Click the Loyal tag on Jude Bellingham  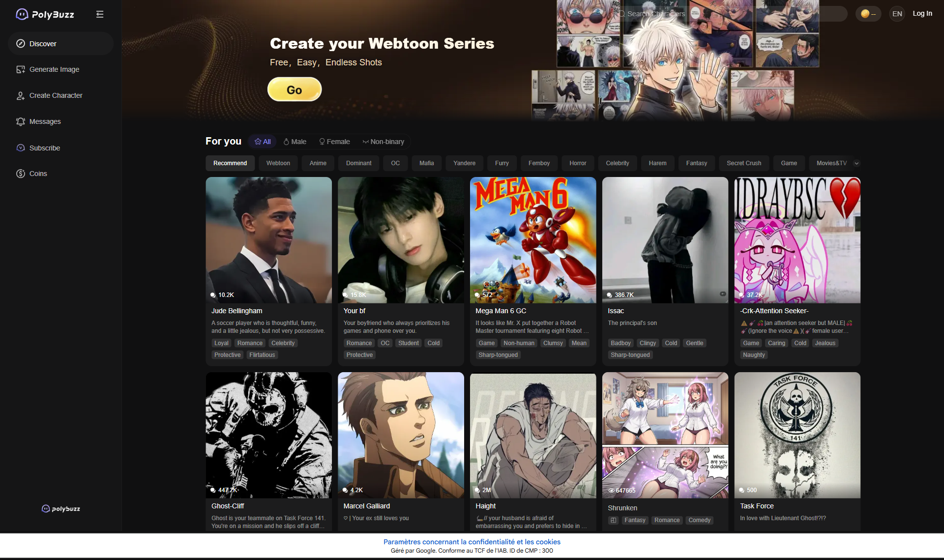[221, 343]
